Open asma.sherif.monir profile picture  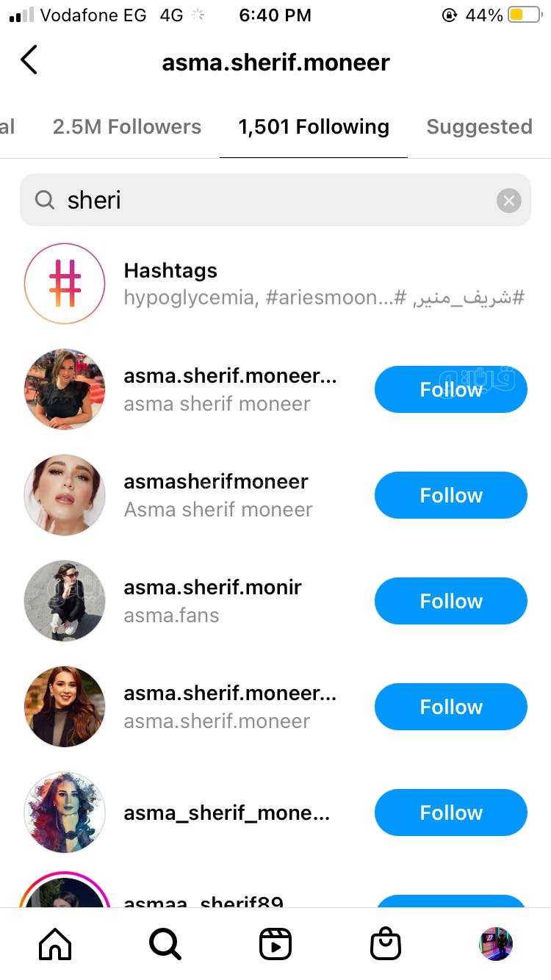tap(65, 601)
